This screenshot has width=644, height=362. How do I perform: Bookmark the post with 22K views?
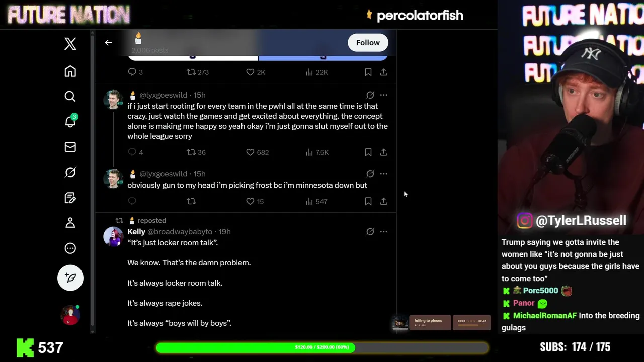[368, 72]
